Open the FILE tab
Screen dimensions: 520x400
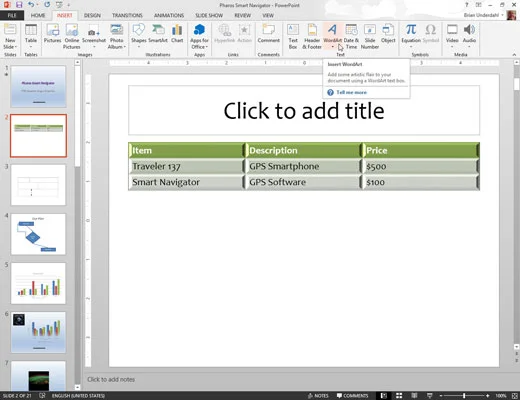pos(12,15)
